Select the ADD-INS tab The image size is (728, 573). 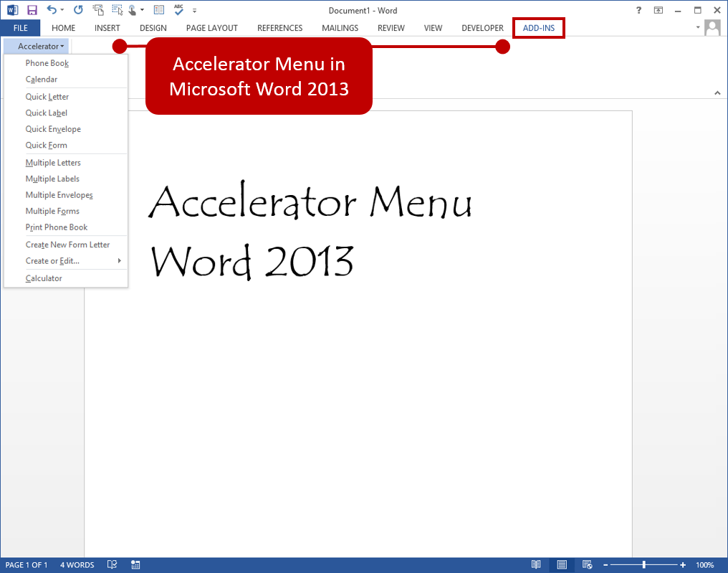click(x=539, y=28)
